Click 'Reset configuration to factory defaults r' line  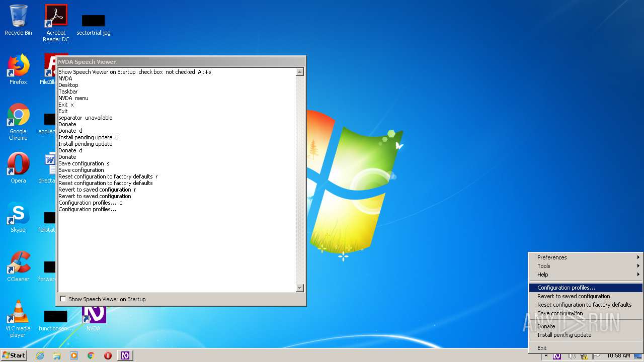(108, 176)
